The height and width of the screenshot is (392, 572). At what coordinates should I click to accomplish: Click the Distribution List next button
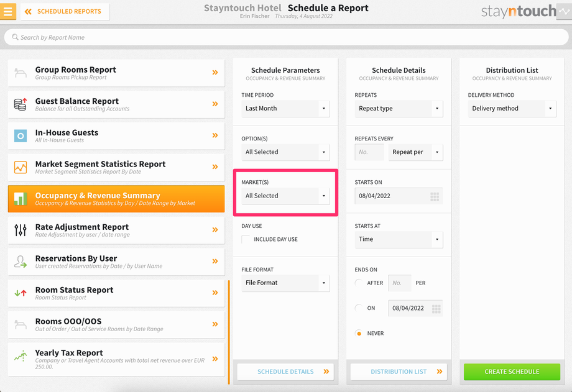(399, 371)
